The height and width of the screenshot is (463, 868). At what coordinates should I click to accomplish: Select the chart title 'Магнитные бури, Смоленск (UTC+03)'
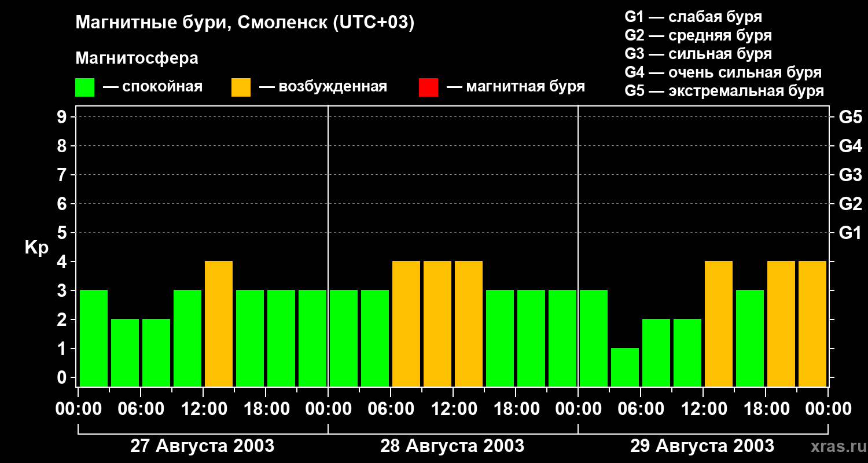coord(245,23)
